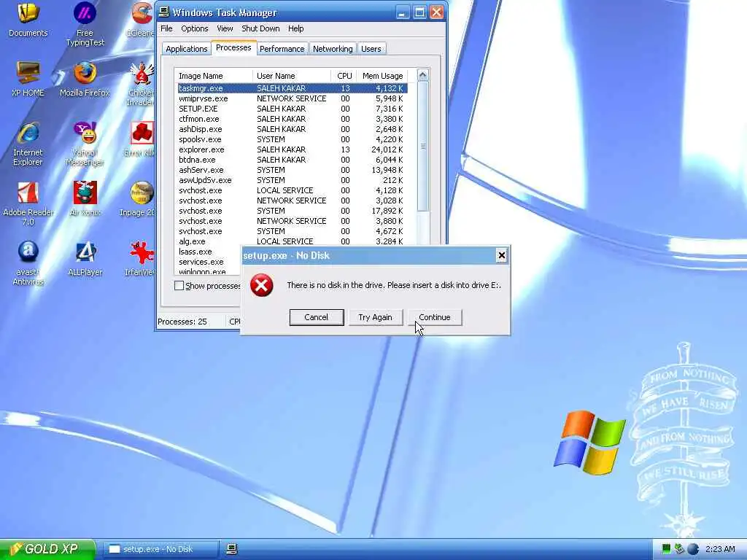
Task: Click process list scrollbar up arrow
Action: coord(422,75)
